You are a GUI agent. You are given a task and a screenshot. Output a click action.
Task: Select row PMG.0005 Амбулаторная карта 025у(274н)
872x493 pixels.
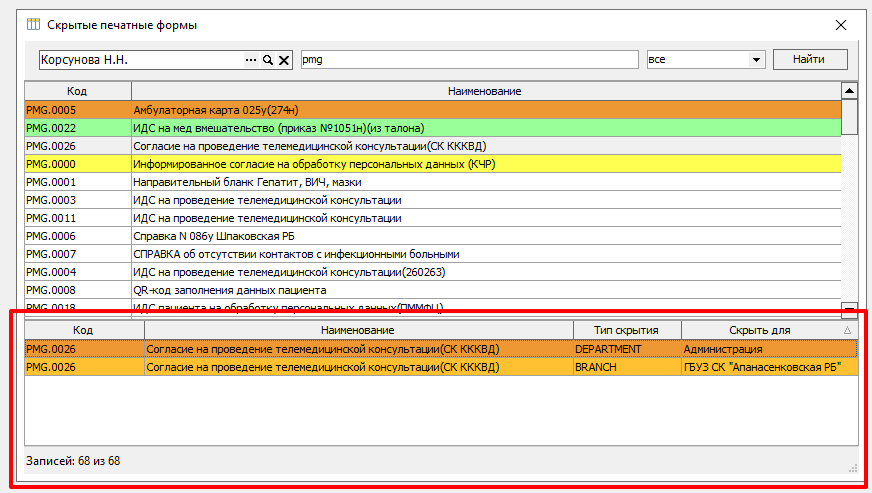tap(433, 110)
